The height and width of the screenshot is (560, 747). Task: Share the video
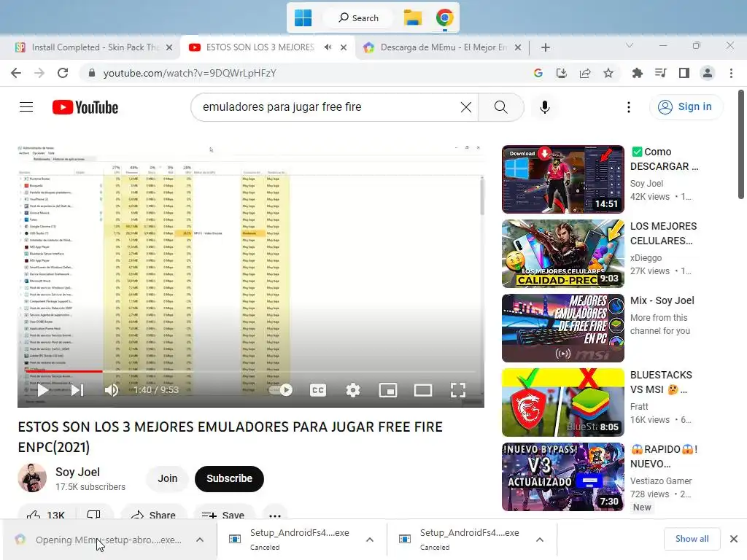tap(153, 515)
